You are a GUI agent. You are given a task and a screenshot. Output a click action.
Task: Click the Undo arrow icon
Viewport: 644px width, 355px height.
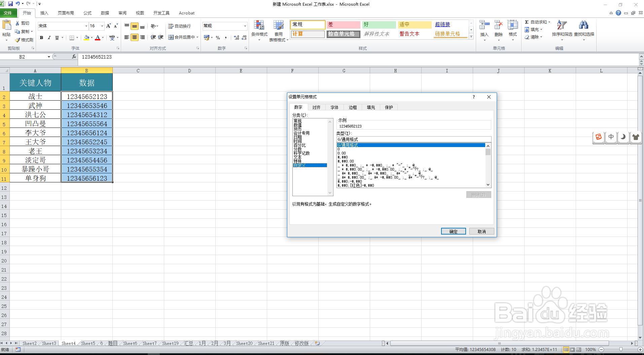tap(17, 4)
